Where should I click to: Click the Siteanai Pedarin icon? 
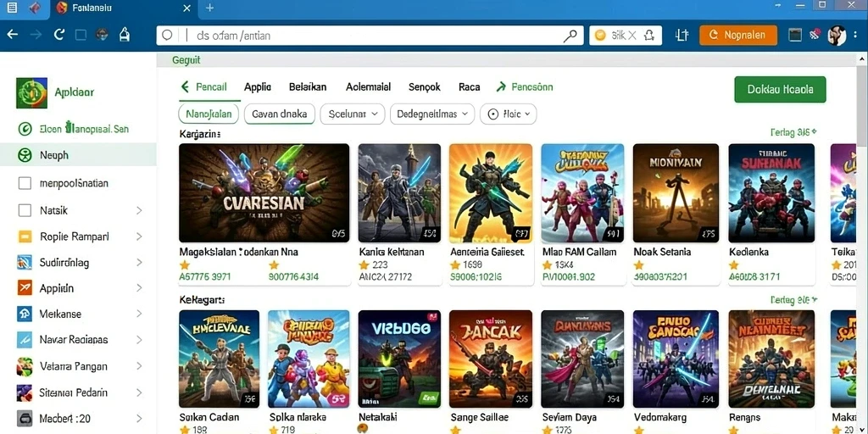click(25, 392)
